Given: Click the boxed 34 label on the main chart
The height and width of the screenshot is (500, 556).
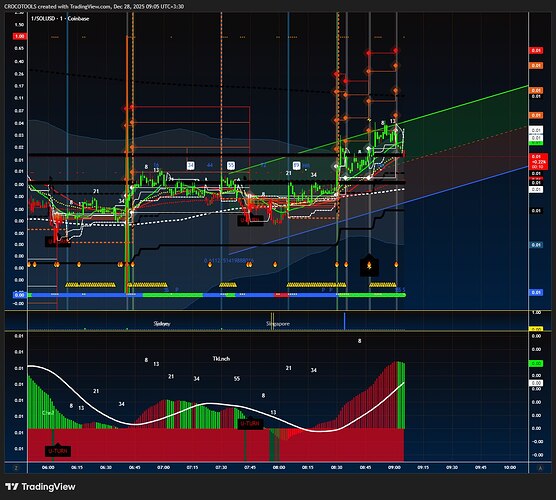Looking at the screenshot, I should coord(191,165).
